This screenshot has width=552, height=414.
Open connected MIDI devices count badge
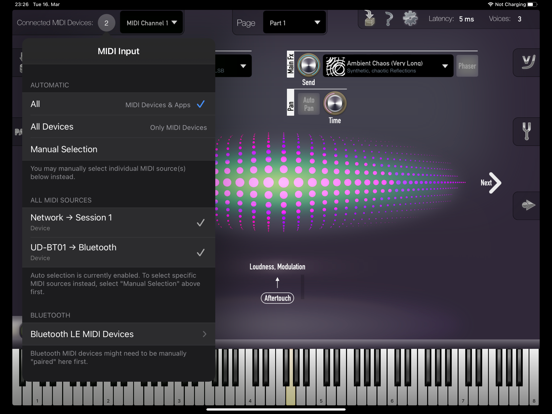(106, 23)
